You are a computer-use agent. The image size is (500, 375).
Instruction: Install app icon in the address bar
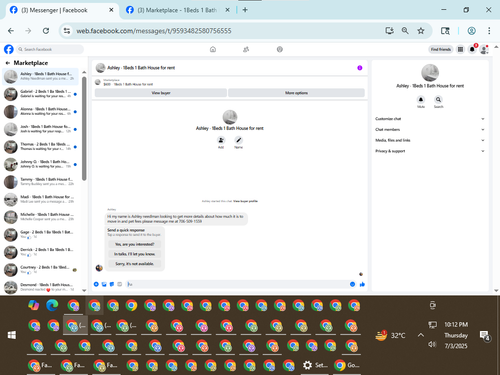tap(389, 31)
